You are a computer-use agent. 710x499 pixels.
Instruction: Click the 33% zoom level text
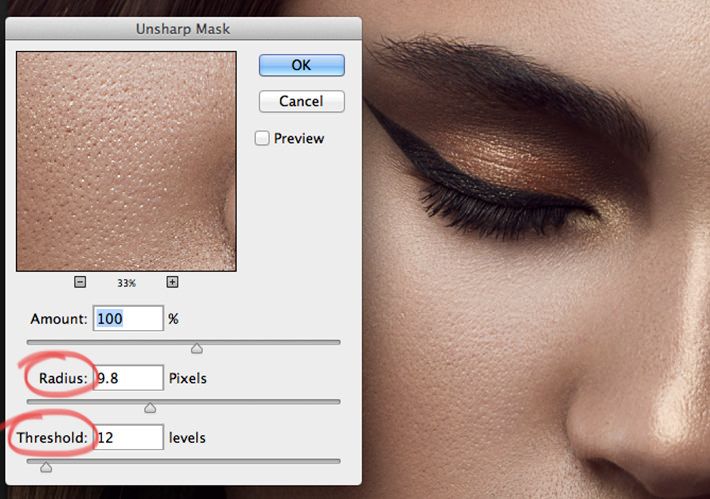tap(126, 283)
